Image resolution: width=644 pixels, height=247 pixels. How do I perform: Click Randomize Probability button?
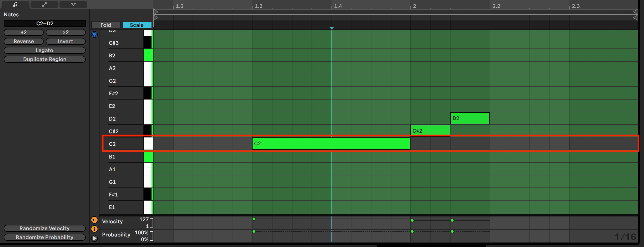pyautogui.click(x=45, y=237)
